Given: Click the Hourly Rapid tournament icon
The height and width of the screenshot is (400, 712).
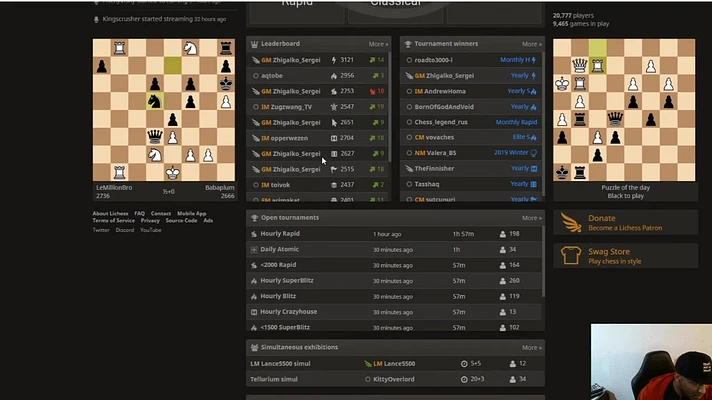Looking at the screenshot, I should 254,234.
